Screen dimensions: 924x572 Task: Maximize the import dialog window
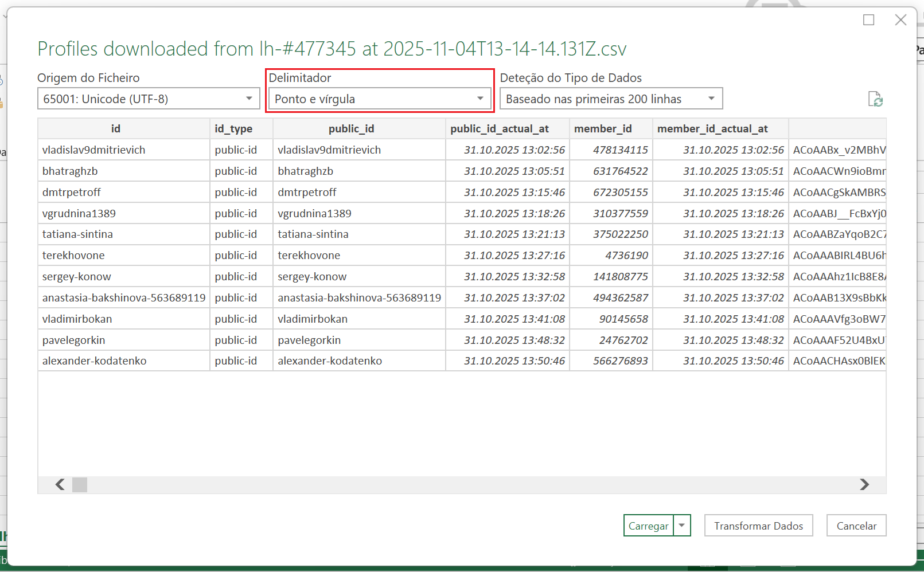click(868, 20)
